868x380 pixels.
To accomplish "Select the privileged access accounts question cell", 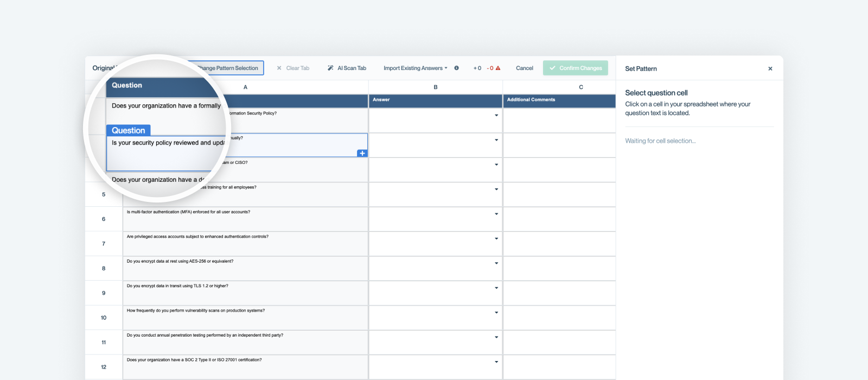I will (245, 244).
